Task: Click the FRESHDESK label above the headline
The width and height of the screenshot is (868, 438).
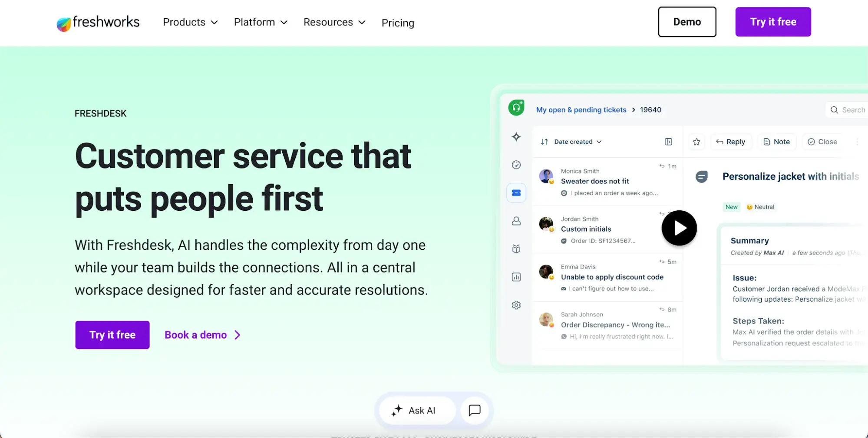Action: 100,113
